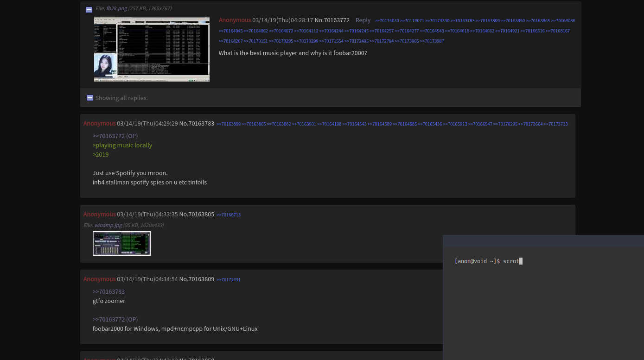Viewport: 644px width, 360px height.
Task: Click the terminal prompt after the scrot command
Action: [x=520, y=261]
